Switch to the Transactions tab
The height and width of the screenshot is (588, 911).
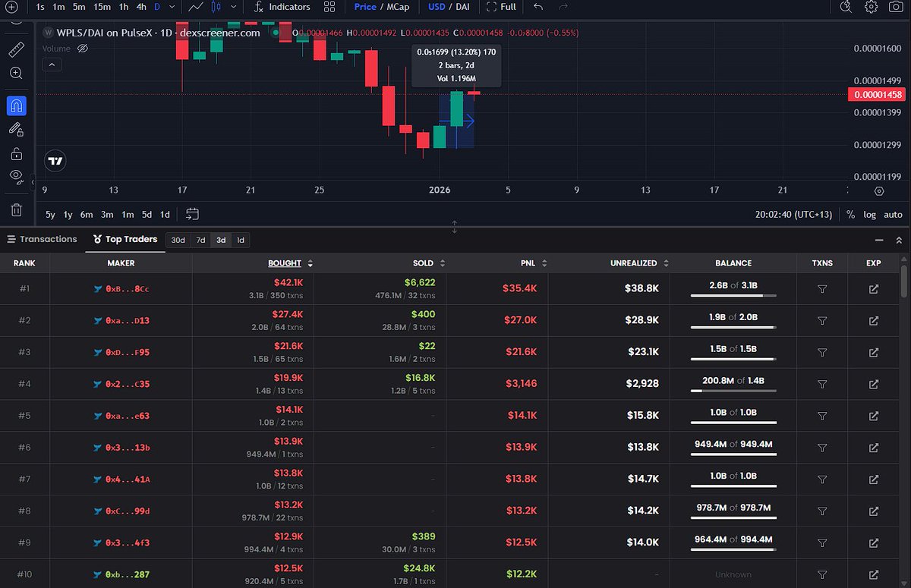point(42,239)
